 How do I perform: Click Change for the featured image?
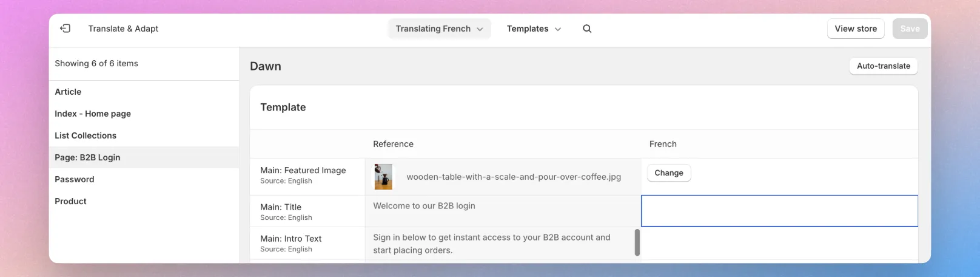(669, 173)
